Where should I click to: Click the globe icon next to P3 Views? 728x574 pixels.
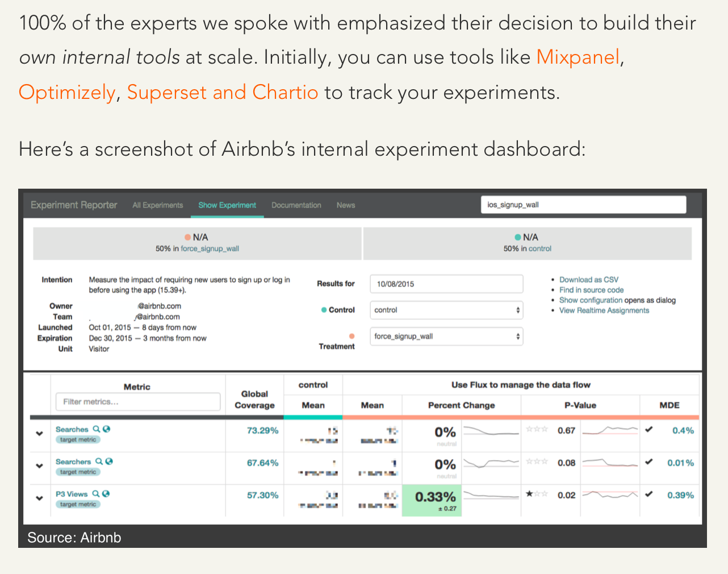coord(106,494)
